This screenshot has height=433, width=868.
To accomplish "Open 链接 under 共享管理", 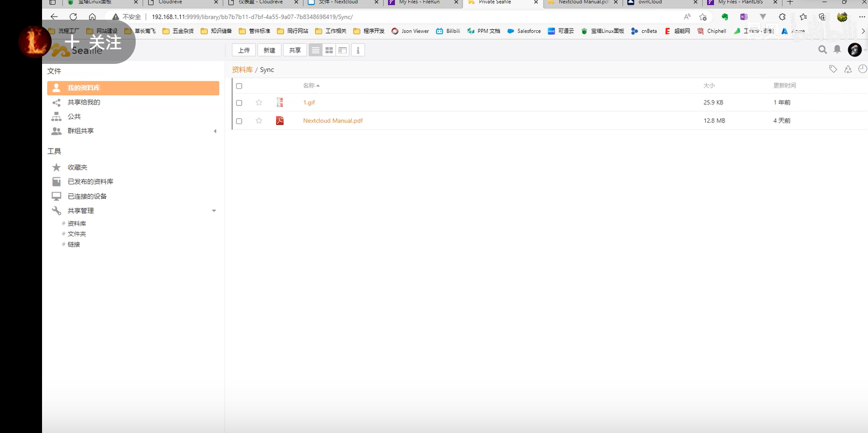I will tap(73, 244).
